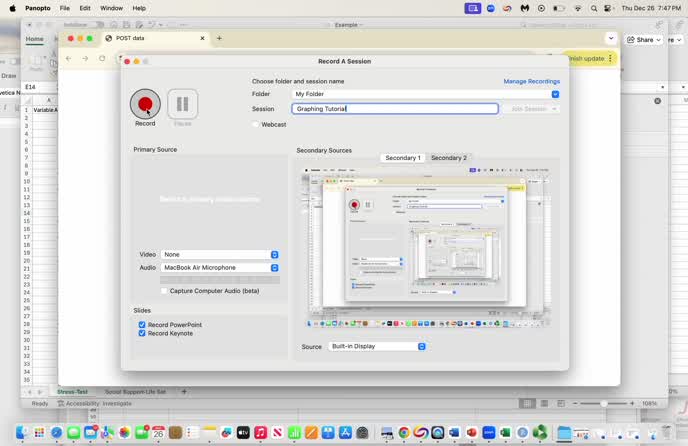Uncheck Record PowerPoint
Screen dimensions: 688x446
pyautogui.click(x=142, y=325)
